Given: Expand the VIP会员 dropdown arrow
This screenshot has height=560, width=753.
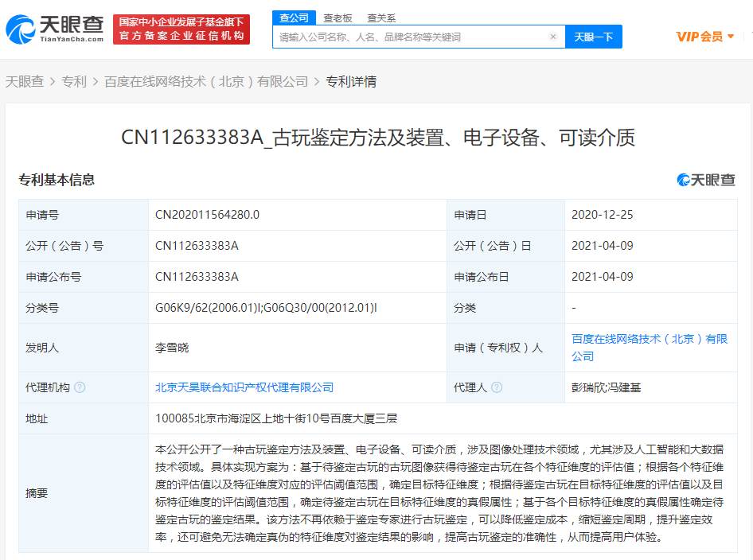Looking at the screenshot, I should (731, 37).
